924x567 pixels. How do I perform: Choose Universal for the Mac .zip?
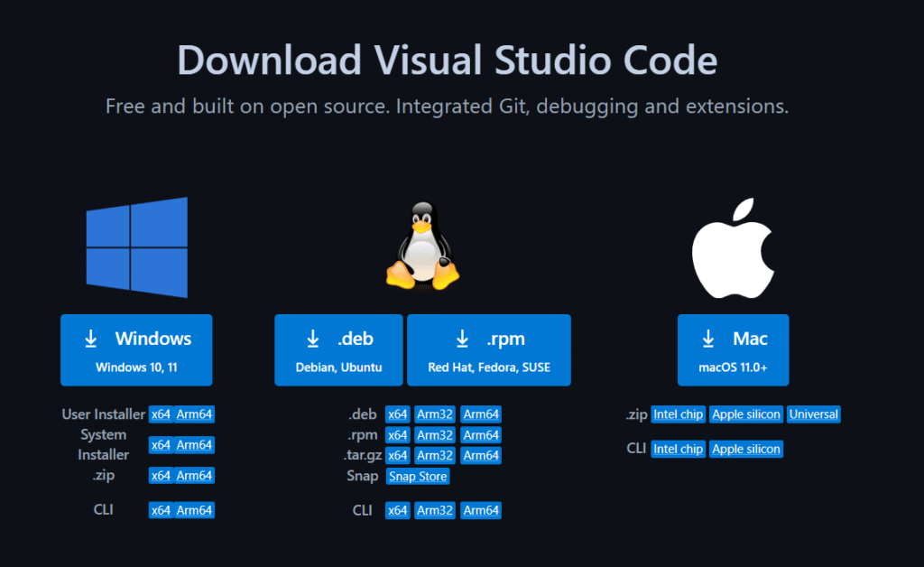pyautogui.click(x=813, y=415)
